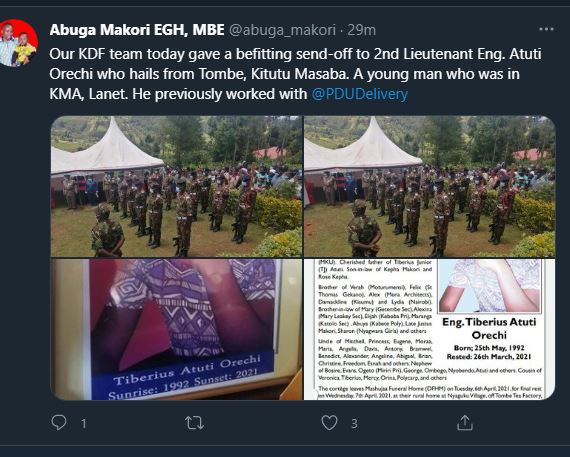Like the tweet with heart icon

click(x=329, y=423)
